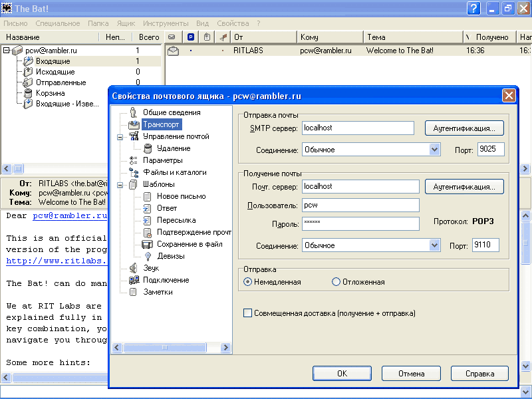This screenshot has height=399, width=532.
Task: Collapse the Templates (Шаблоны) tree node
Action: click(x=120, y=185)
